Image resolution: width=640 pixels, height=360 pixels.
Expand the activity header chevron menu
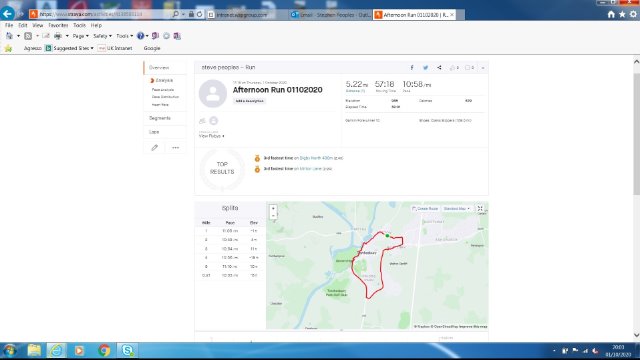coord(483,68)
